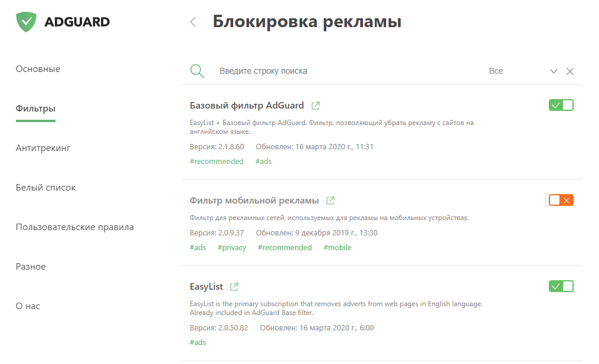Click version text 2.0.9.37
Image resolution: width=599 pixels, height=364 pixels.
pyautogui.click(x=231, y=233)
